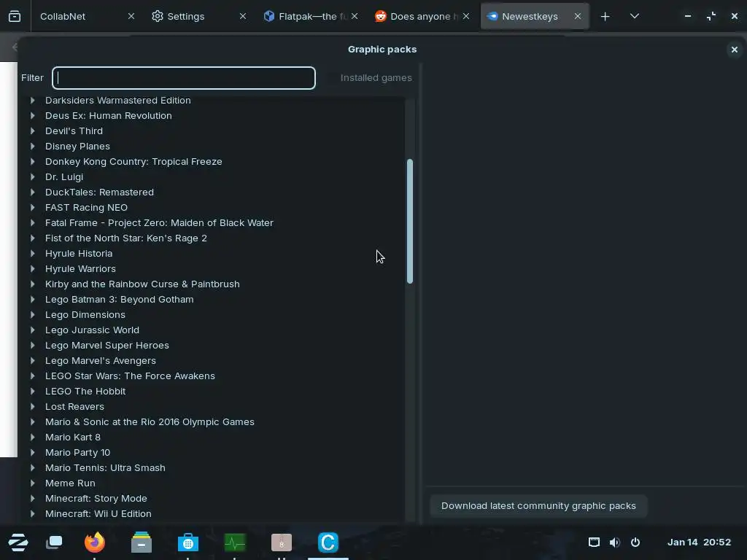Click Download latest community graphic packs
This screenshot has width=747, height=560.
538,506
